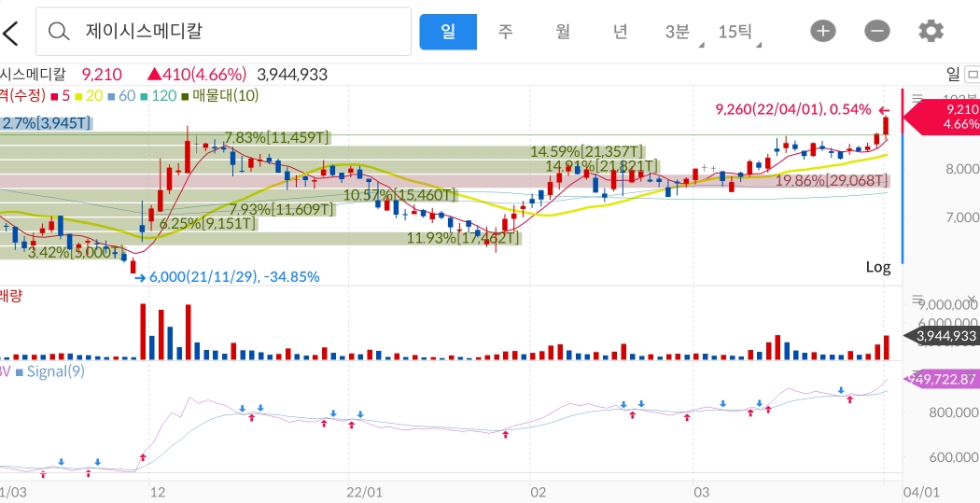Switch to the 주 weekly tab
This screenshot has height=503, width=980.
pyautogui.click(x=505, y=31)
